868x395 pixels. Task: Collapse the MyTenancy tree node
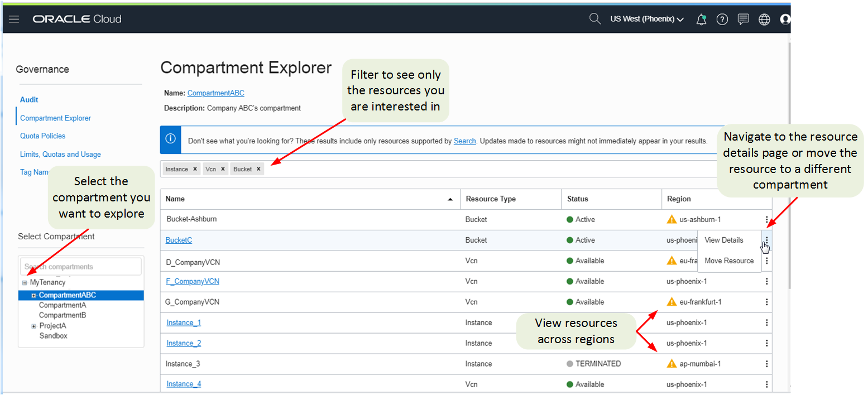pos(24,283)
